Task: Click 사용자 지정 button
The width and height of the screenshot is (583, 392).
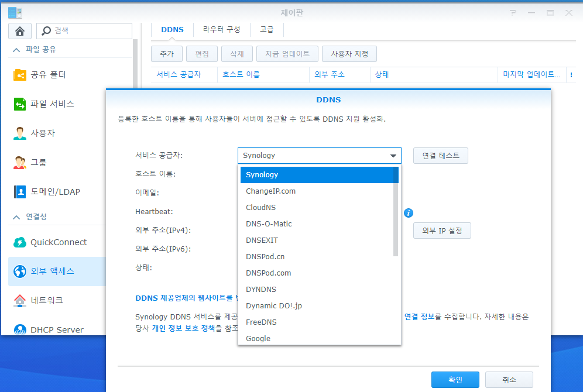Action: (x=349, y=54)
